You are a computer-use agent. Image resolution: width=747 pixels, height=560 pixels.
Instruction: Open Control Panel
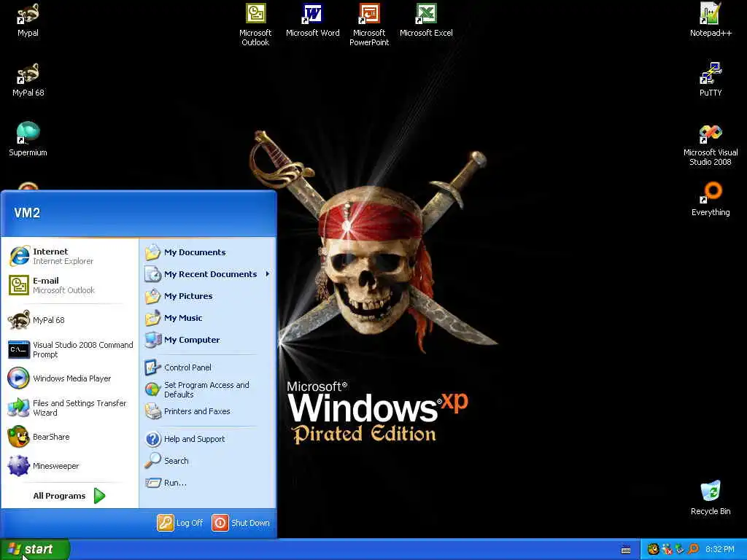coord(208,367)
